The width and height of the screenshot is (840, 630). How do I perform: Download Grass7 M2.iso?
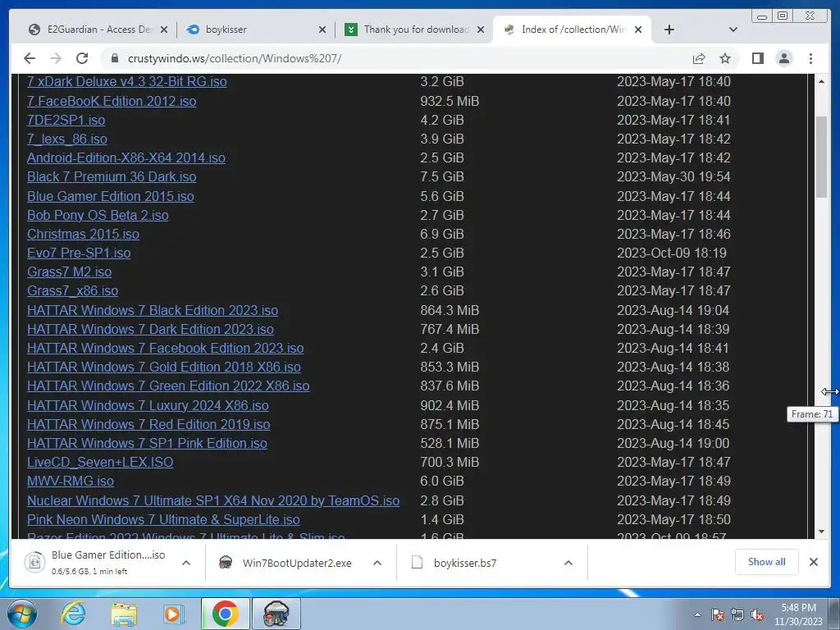(69, 272)
